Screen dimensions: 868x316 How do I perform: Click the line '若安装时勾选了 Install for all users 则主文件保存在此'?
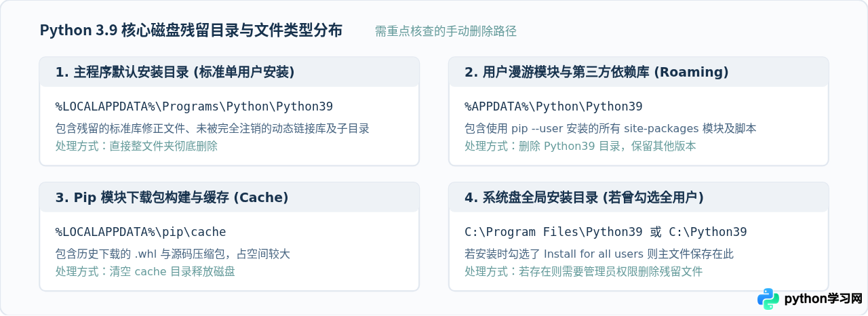click(x=599, y=254)
